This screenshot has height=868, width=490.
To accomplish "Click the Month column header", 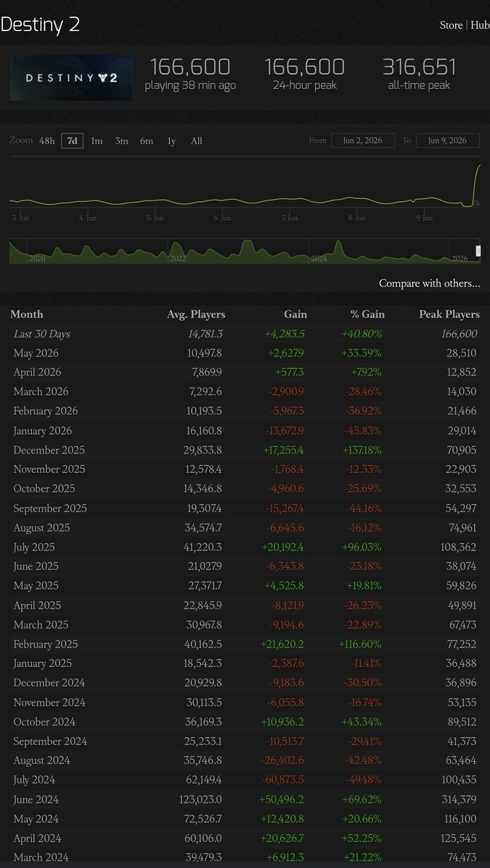I will coord(27,315).
